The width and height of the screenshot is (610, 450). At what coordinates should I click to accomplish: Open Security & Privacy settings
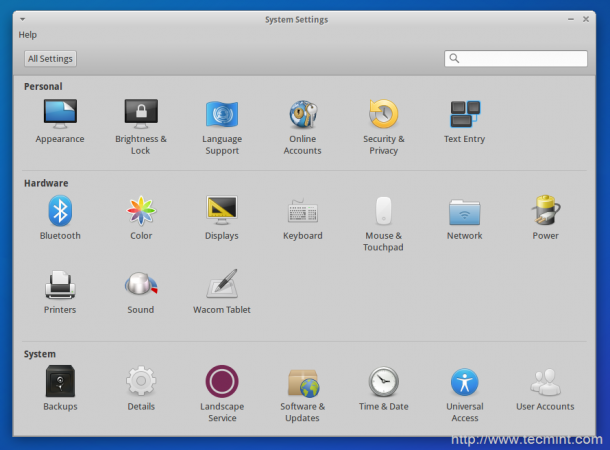(383, 114)
